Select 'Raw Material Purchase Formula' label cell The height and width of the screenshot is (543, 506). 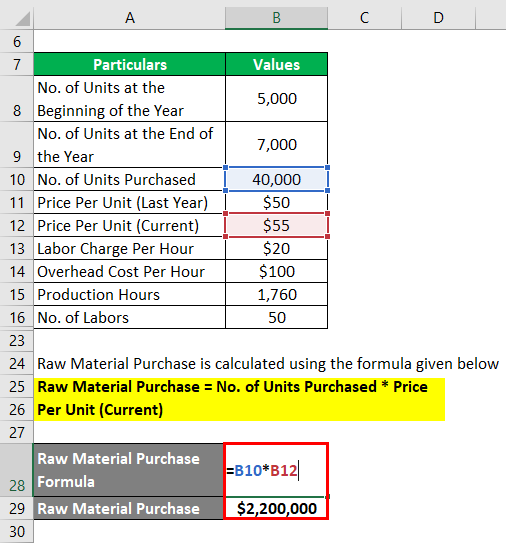[129, 470]
